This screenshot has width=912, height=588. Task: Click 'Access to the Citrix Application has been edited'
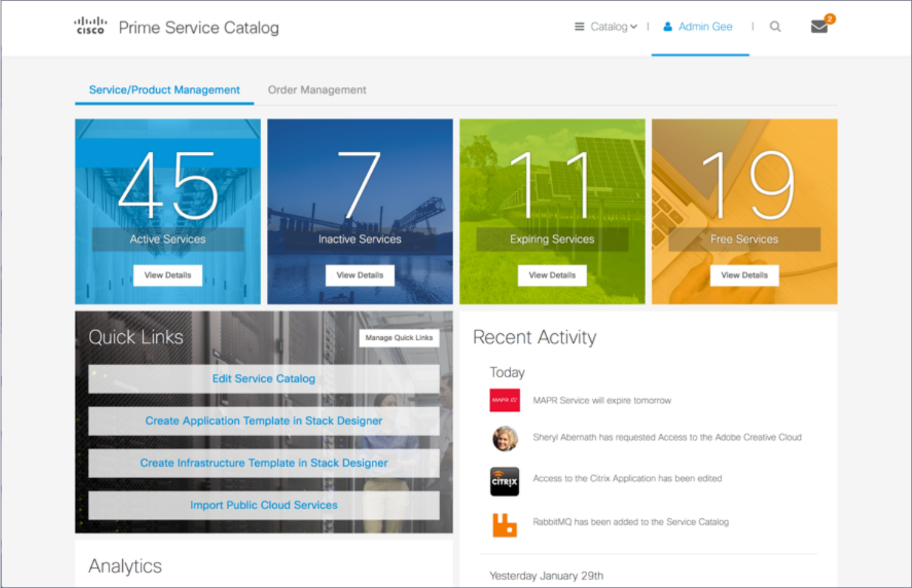click(627, 478)
